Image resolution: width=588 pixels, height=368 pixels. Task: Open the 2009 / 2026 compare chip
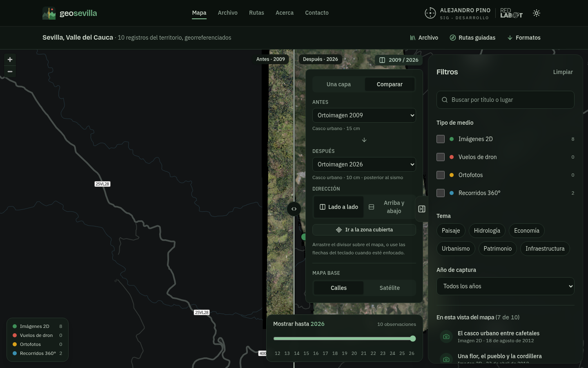tap(399, 60)
